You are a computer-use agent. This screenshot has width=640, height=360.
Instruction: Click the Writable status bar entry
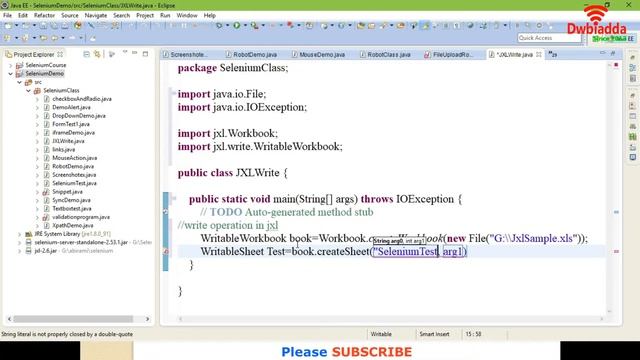(381, 334)
